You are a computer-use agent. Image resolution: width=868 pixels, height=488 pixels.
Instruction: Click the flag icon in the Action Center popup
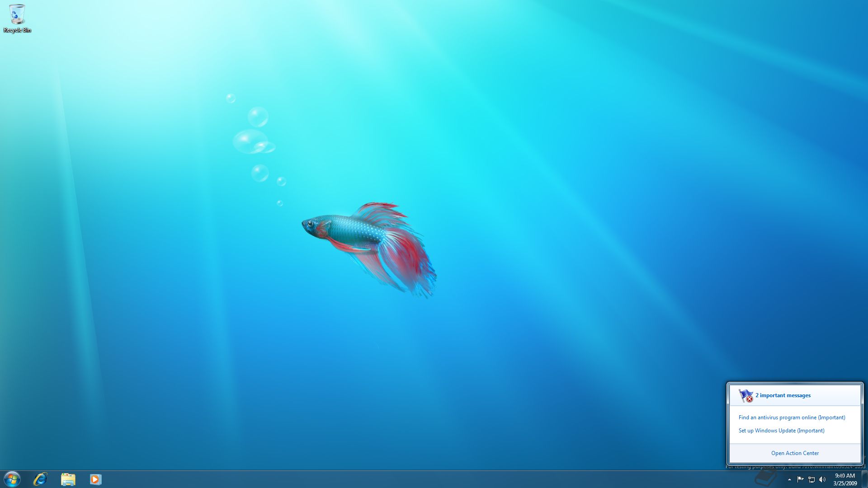coord(745,396)
